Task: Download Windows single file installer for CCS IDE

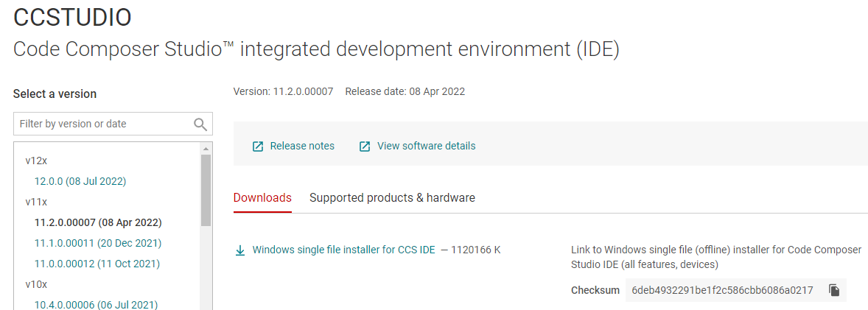Action: click(344, 250)
